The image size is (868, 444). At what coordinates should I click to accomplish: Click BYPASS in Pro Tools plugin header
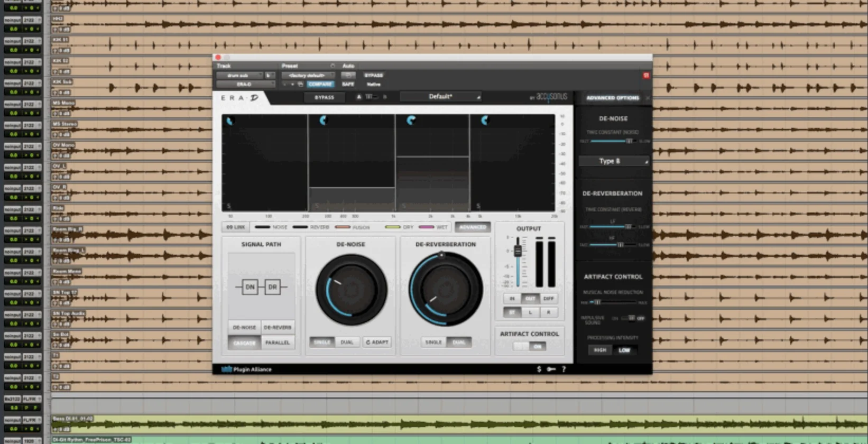374,76
